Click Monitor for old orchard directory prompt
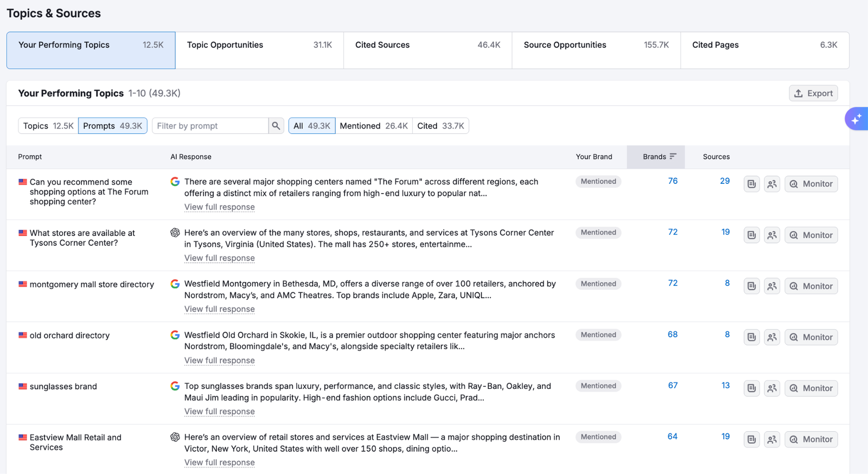The image size is (868, 474). (811, 337)
